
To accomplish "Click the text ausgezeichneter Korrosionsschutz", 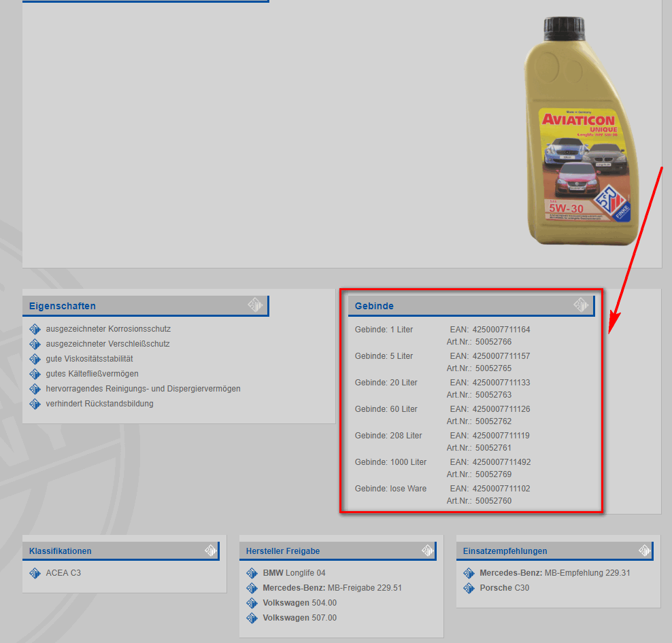I will click(x=108, y=328).
